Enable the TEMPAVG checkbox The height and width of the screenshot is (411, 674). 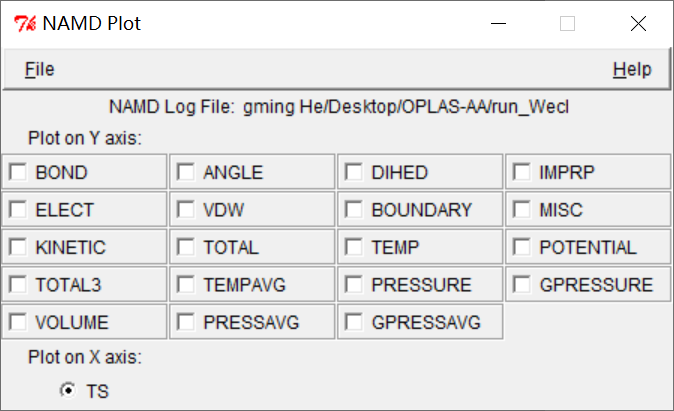tap(186, 285)
